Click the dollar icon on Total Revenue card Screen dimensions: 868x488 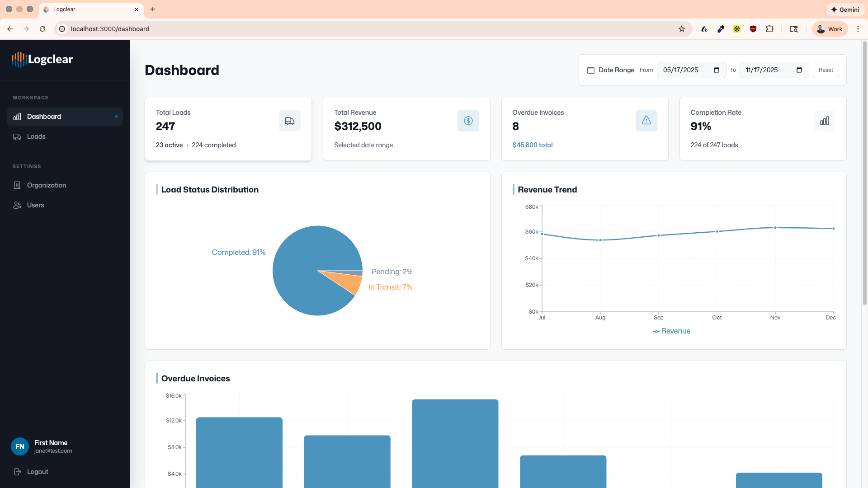coord(468,121)
